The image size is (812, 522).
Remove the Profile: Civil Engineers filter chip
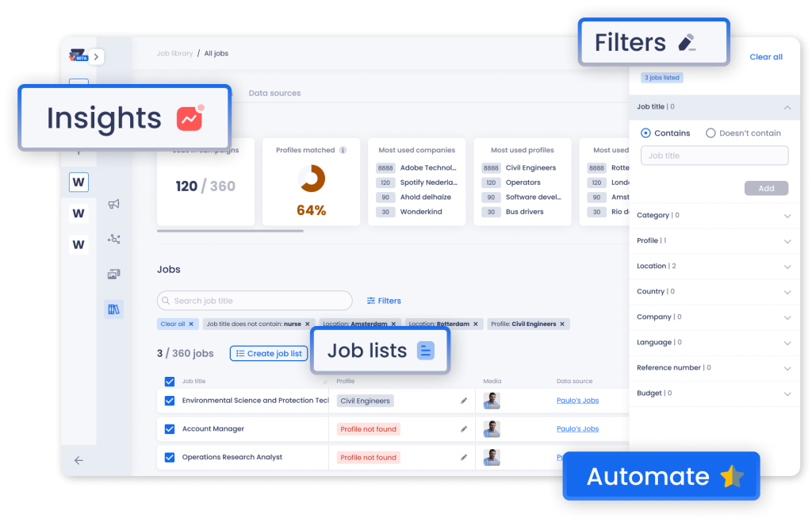(562, 324)
